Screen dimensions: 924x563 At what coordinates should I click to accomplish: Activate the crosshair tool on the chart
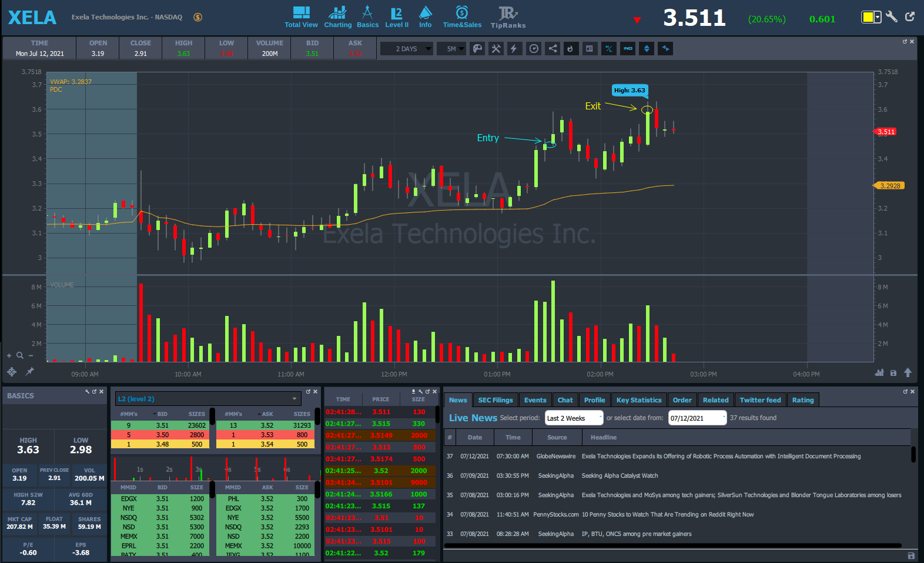click(x=11, y=372)
